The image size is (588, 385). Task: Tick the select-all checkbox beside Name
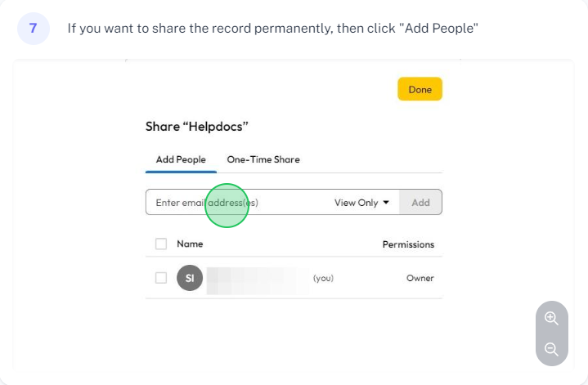tap(161, 244)
